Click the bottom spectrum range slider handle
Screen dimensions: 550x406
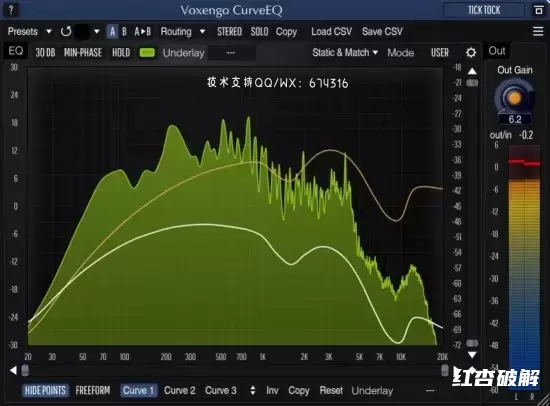[x=472, y=343]
